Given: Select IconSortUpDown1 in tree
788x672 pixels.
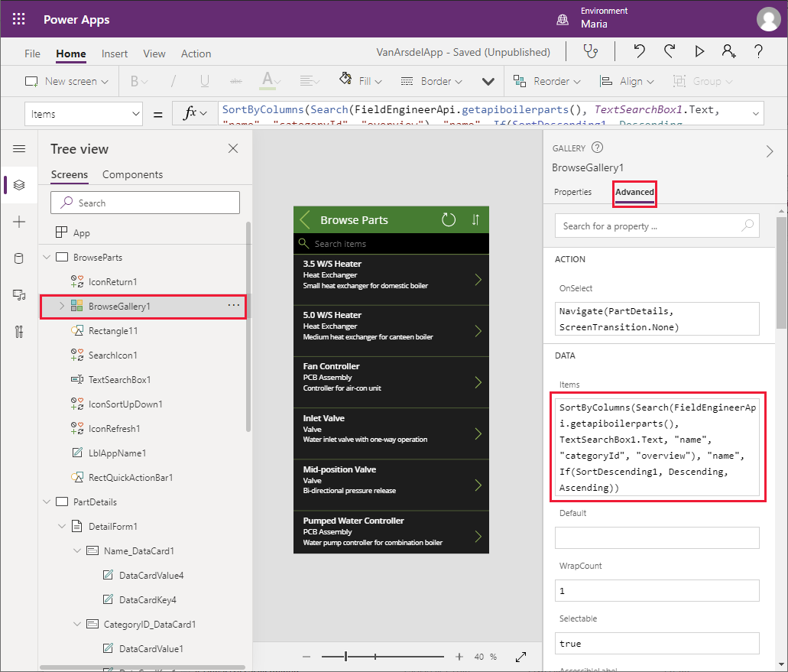Looking at the screenshot, I should (125, 404).
